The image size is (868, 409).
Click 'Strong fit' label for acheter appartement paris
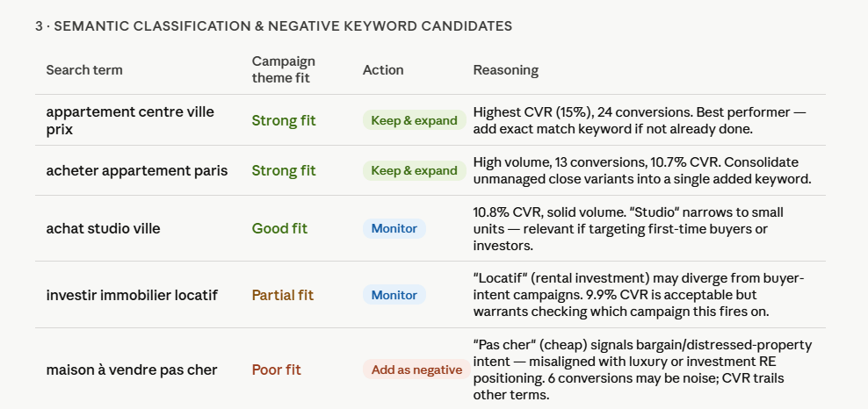(284, 170)
